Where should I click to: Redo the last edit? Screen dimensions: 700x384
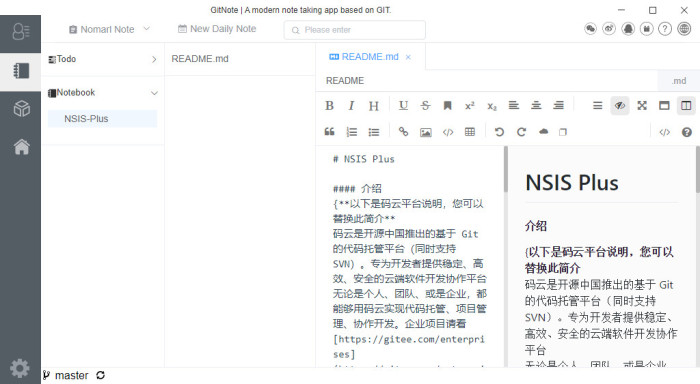pos(521,132)
